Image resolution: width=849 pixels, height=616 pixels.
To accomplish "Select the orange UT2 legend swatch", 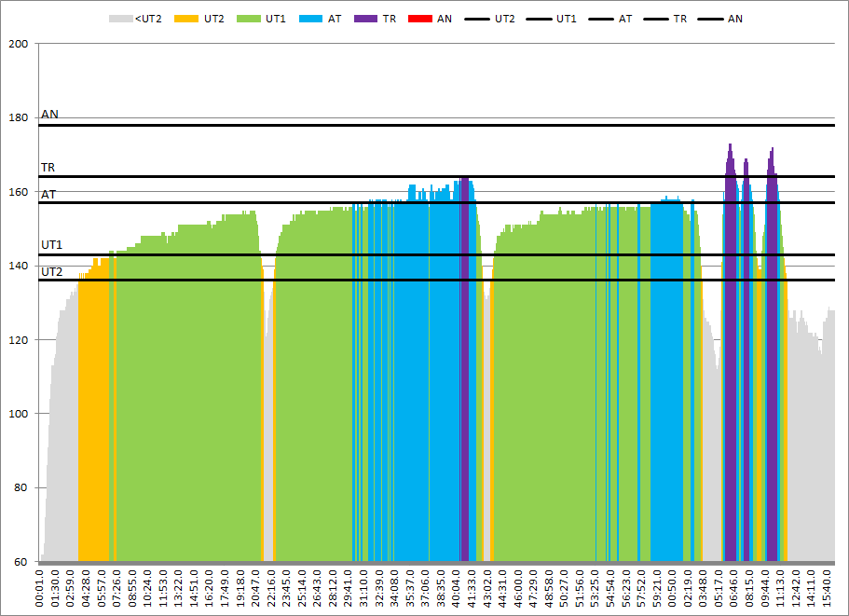I will pyautogui.click(x=189, y=19).
